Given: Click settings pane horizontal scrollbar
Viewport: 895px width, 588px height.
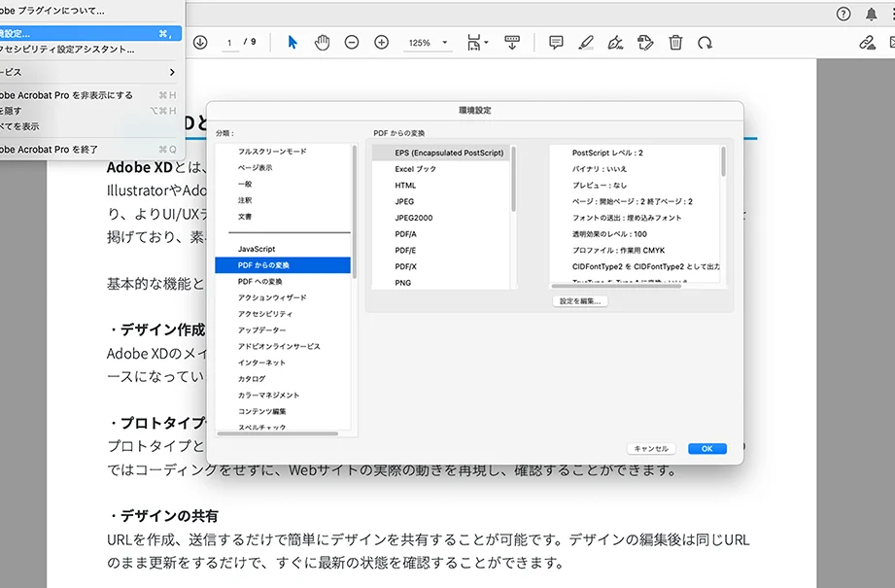Looking at the screenshot, I should pyautogui.click(x=616, y=286).
